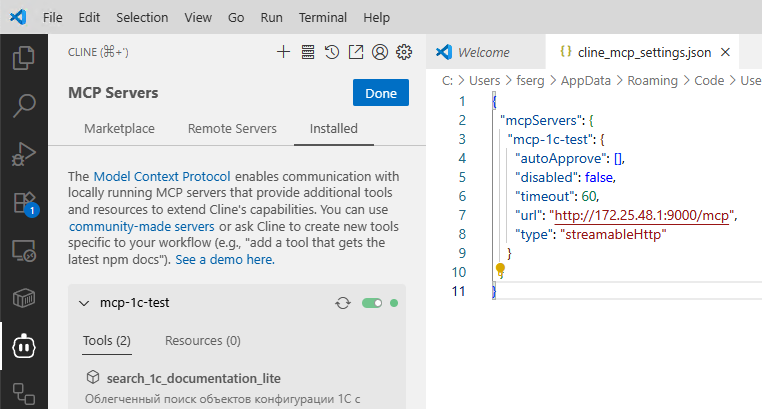Open the Edit menu
Screen dimensions: 762x409
tap(89, 17)
